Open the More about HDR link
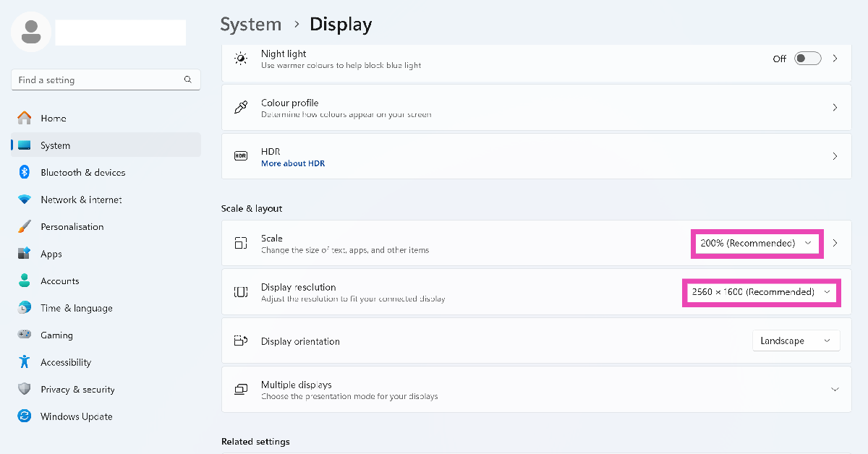 (x=293, y=163)
